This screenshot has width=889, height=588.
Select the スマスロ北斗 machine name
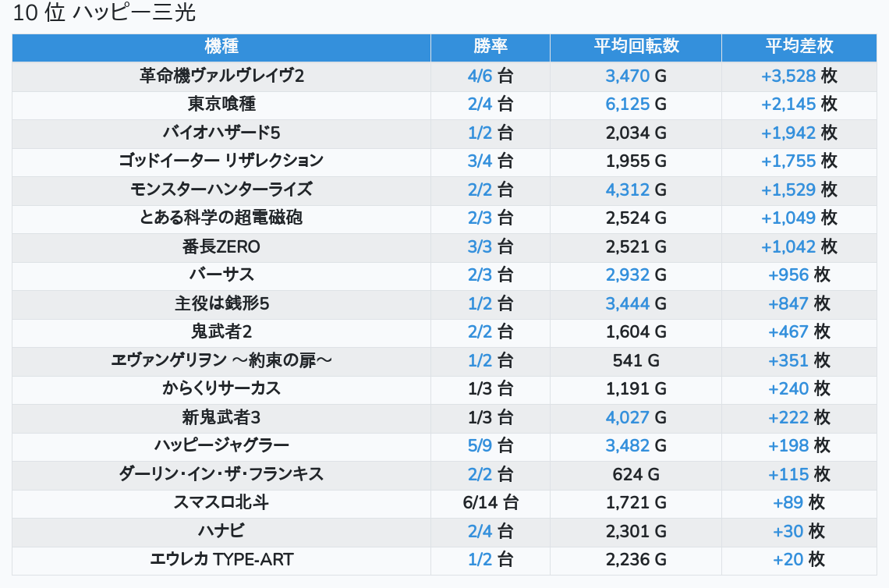pyautogui.click(x=221, y=502)
